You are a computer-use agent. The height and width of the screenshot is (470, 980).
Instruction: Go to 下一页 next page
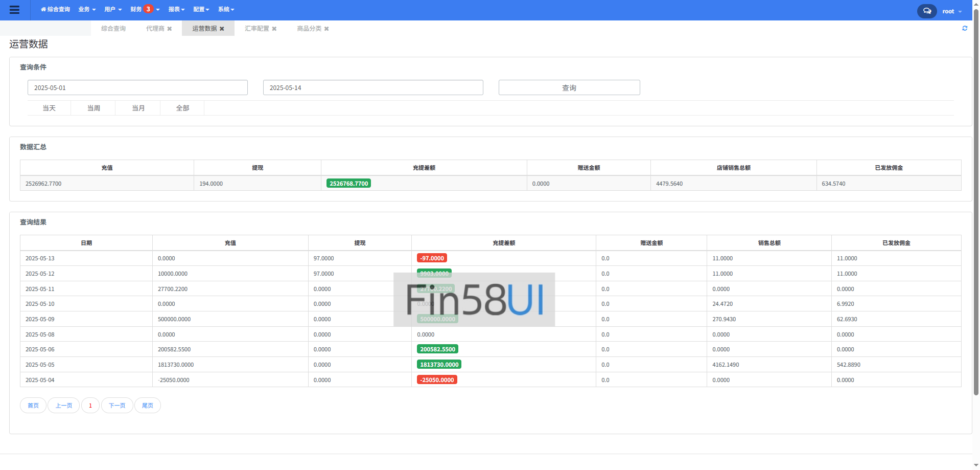117,406
